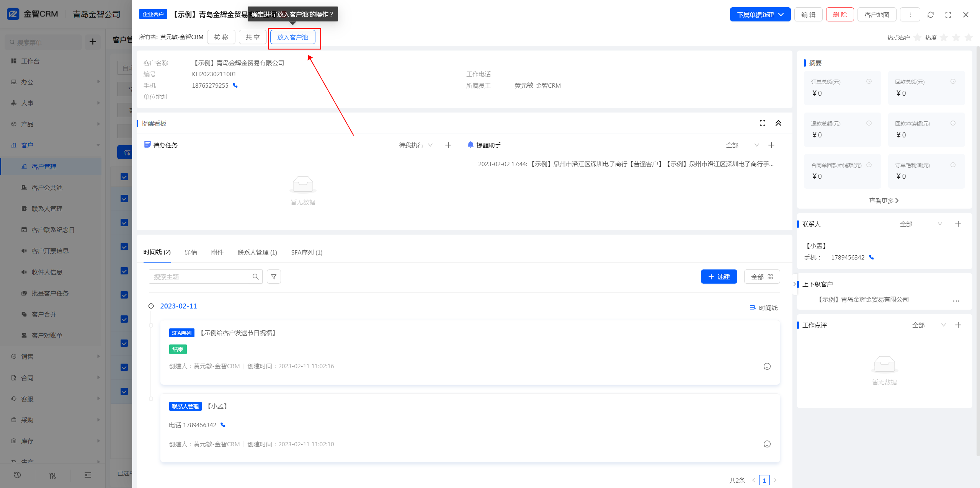Screen dimensions: 980x488
Task: Comment on the SFA序列 timeline entry
Action: click(x=767, y=366)
